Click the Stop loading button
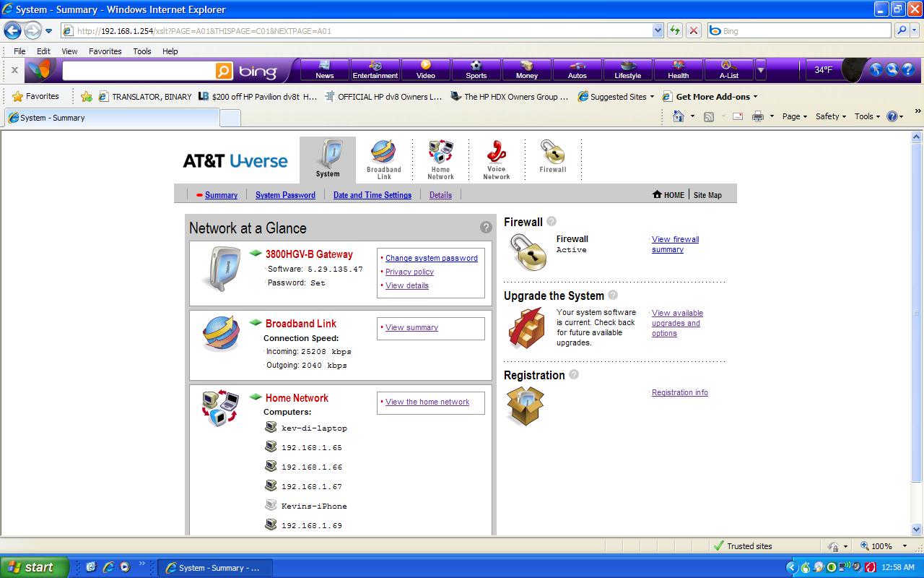This screenshot has height=578, width=924. (x=694, y=30)
